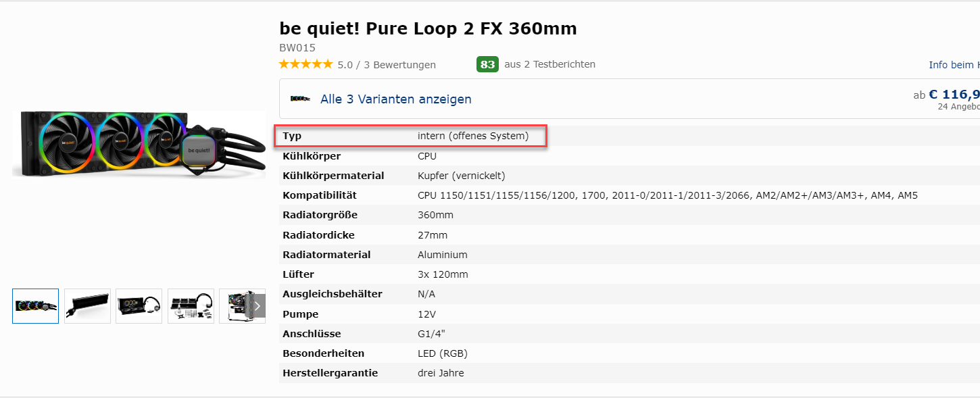Open 'aus 2 Testberichten' link

click(549, 64)
